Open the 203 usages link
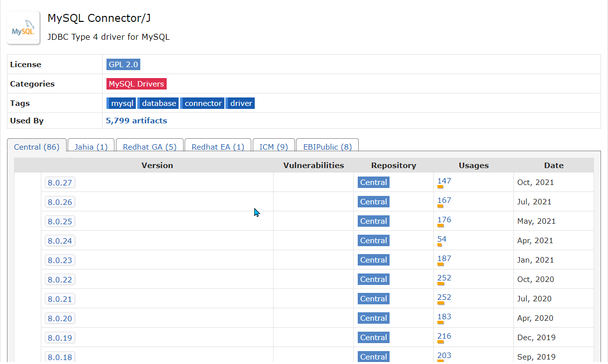Viewport: 608px width, 364px height. (444, 356)
